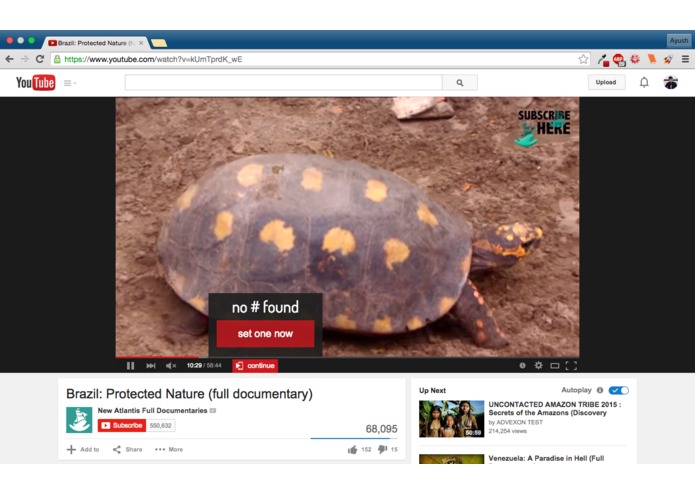Click the set one now button
The image size is (695, 494).
(x=265, y=334)
